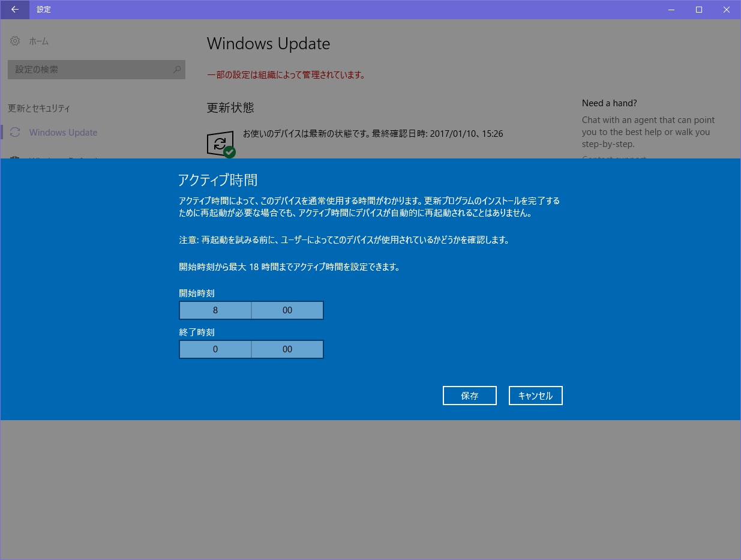The height and width of the screenshot is (560, 741).
Task: Go to ホーム in the sidebar
Action: (x=39, y=41)
